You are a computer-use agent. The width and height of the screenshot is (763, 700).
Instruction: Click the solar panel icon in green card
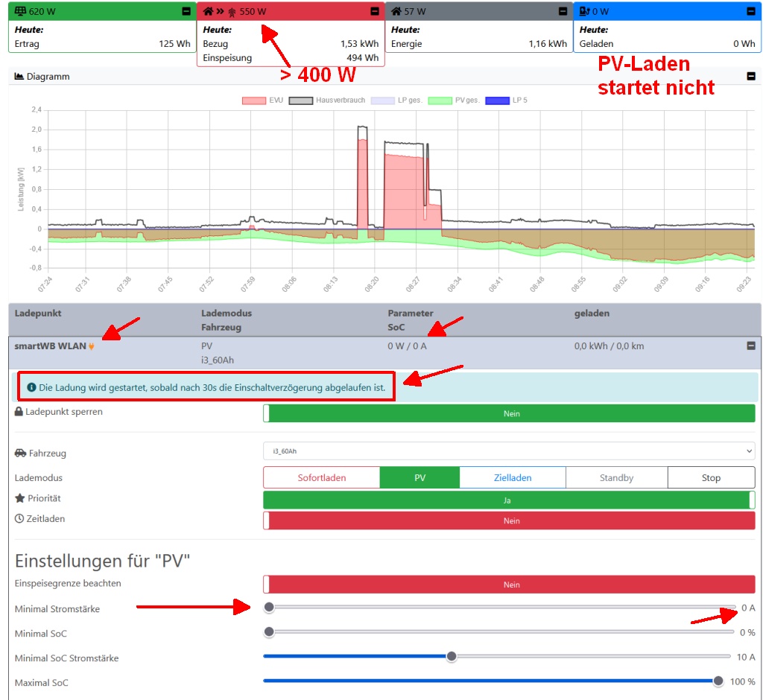tap(20, 11)
